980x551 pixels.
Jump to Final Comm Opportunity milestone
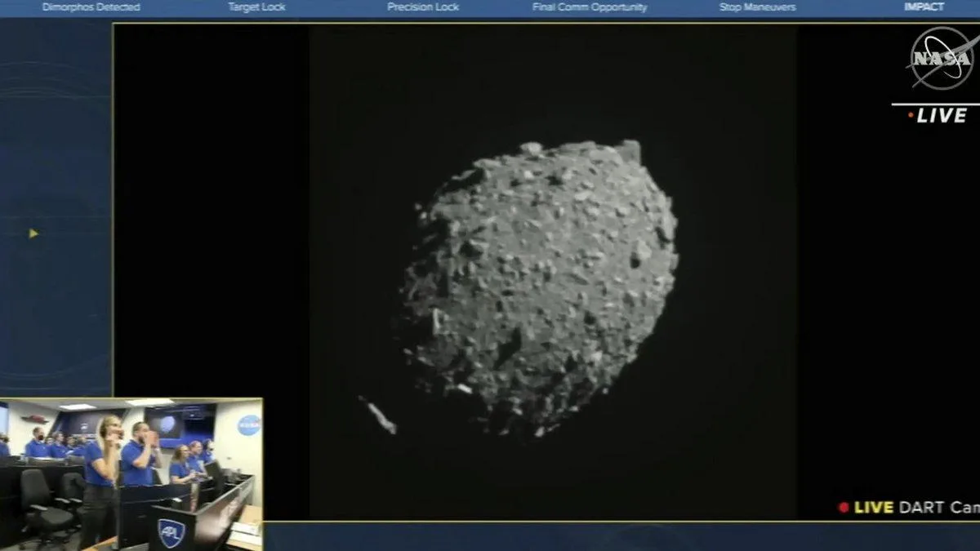pyautogui.click(x=590, y=7)
